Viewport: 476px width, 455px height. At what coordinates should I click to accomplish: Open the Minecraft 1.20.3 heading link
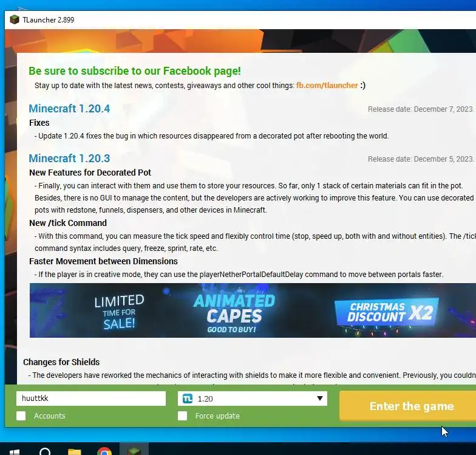tap(69, 158)
